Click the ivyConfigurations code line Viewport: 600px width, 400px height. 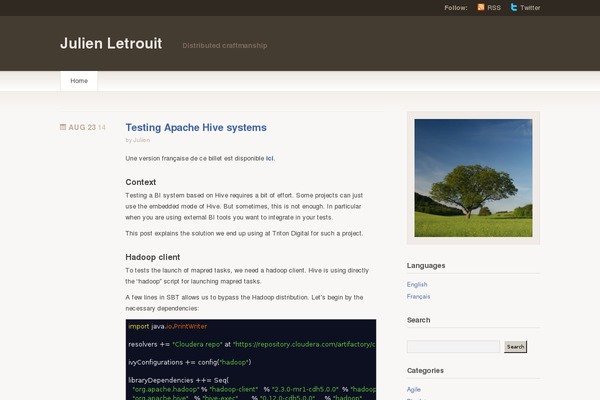[190, 362]
